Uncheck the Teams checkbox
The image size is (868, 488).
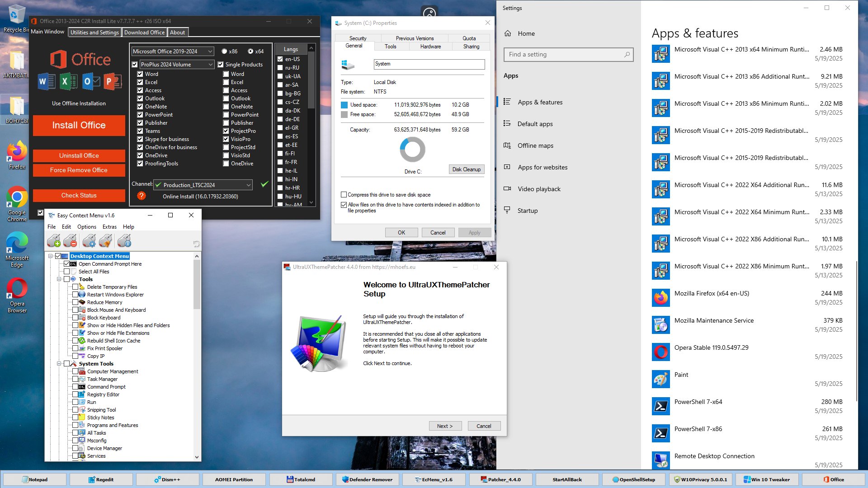[x=140, y=131]
